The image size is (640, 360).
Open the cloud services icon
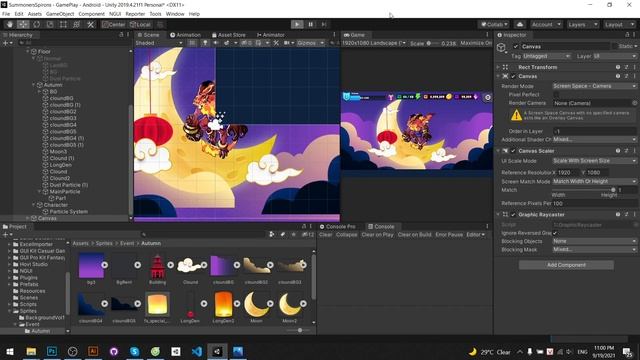click(x=520, y=24)
